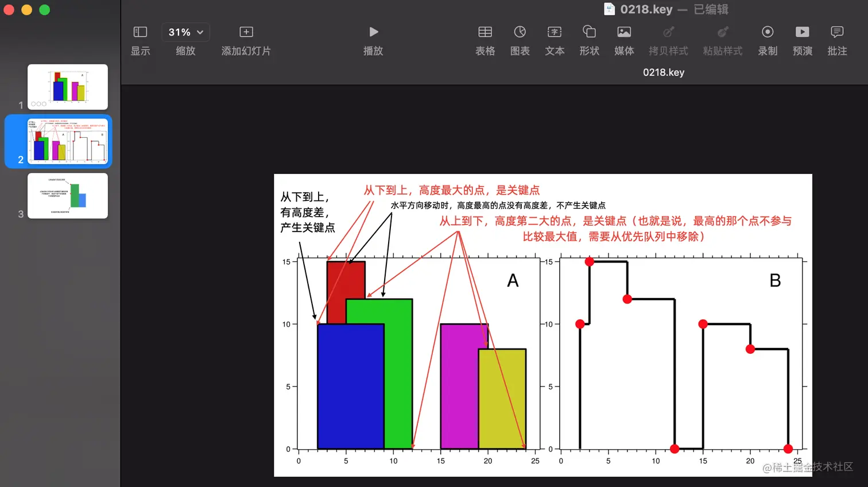Open the 批注 comment icon
Viewport: 868px width, 487px height.
point(837,32)
